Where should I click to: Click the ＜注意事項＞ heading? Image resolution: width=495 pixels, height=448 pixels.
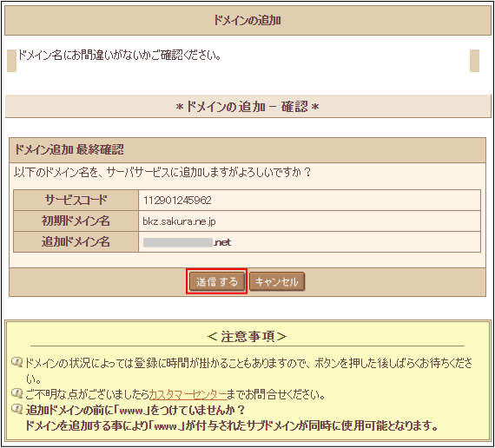coord(247,336)
